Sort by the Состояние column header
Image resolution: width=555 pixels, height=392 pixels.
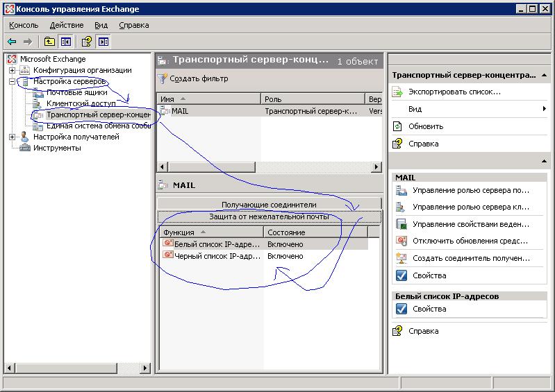coord(316,232)
